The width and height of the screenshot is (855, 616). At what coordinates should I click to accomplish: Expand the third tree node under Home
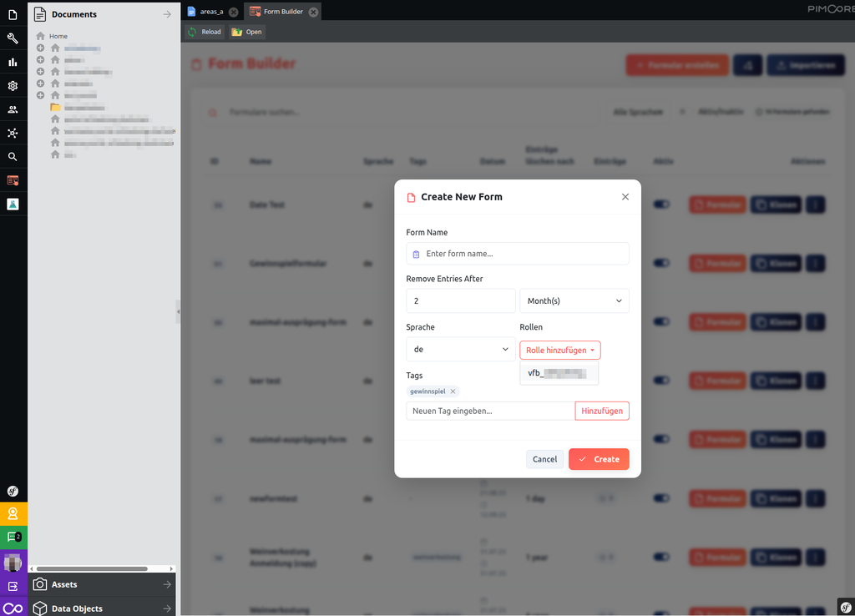[x=40, y=72]
